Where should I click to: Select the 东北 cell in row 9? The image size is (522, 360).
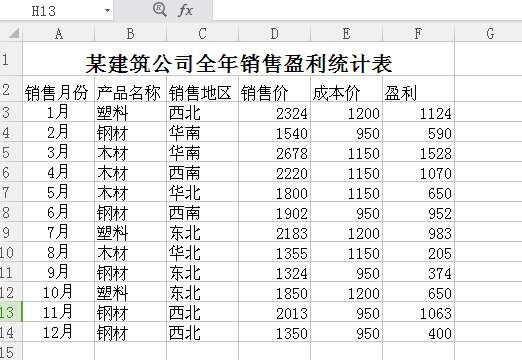pos(202,232)
